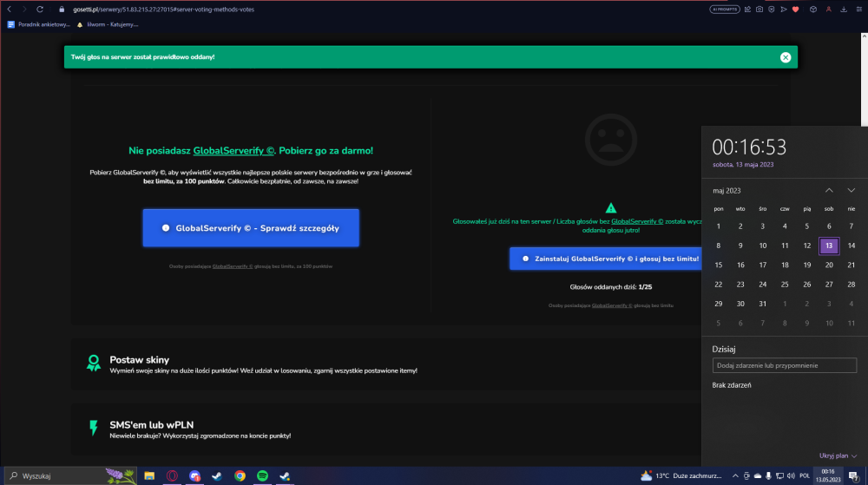The image size is (868, 485).
Task: Open Discord from the taskbar
Action: coord(194,475)
